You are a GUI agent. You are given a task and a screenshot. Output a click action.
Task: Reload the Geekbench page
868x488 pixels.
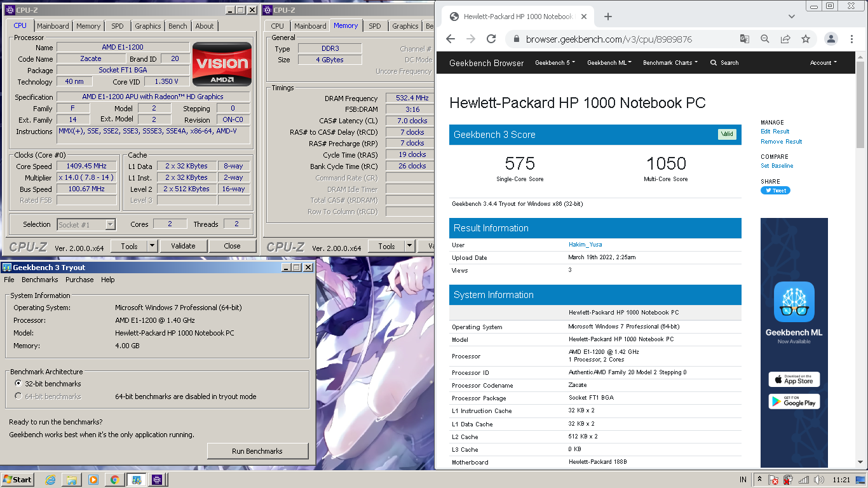tap(491, 39)
